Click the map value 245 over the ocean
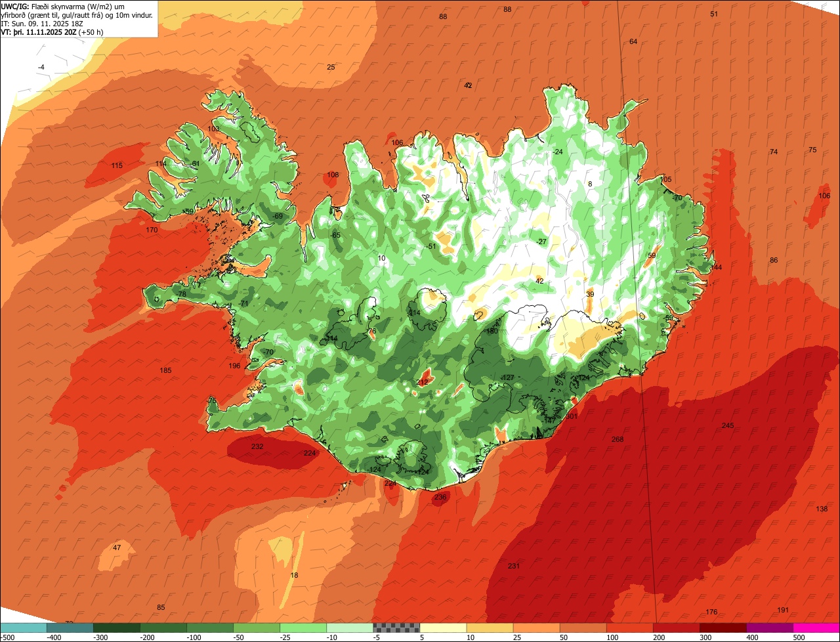The height and width of the screenshot is (642, 840). (728, 425)
